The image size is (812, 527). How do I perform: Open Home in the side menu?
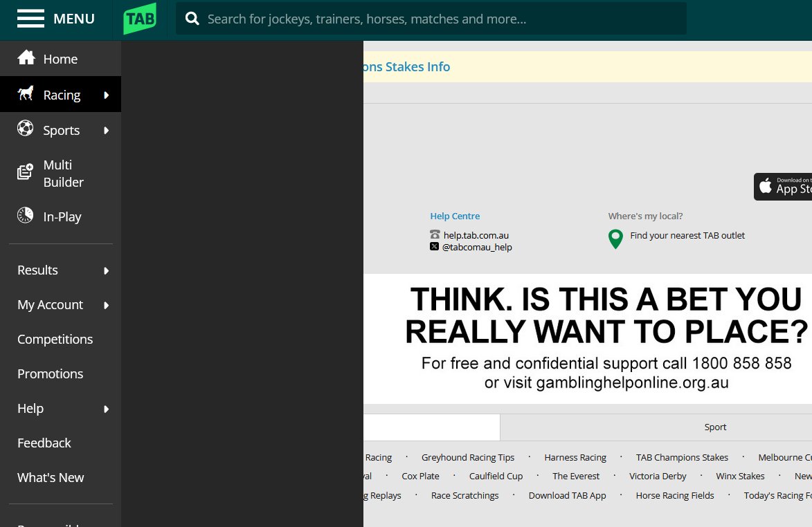click(x=61, y=59)
